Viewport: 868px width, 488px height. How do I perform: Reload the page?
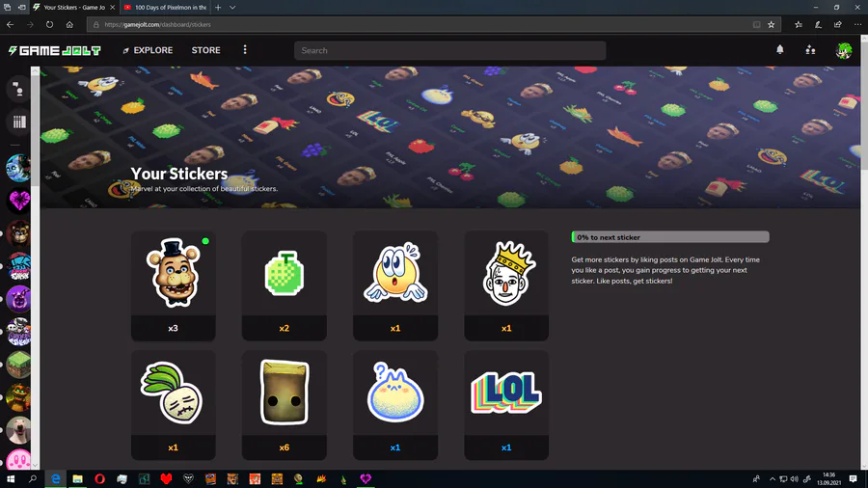click(x=50, y=24)
